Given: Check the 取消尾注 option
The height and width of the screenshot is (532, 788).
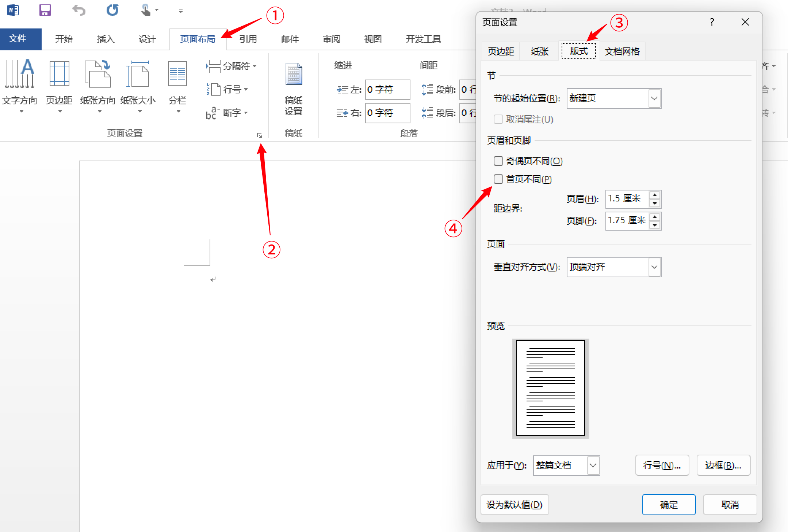Looking at the screenshot, I should (x=498, y=119).
